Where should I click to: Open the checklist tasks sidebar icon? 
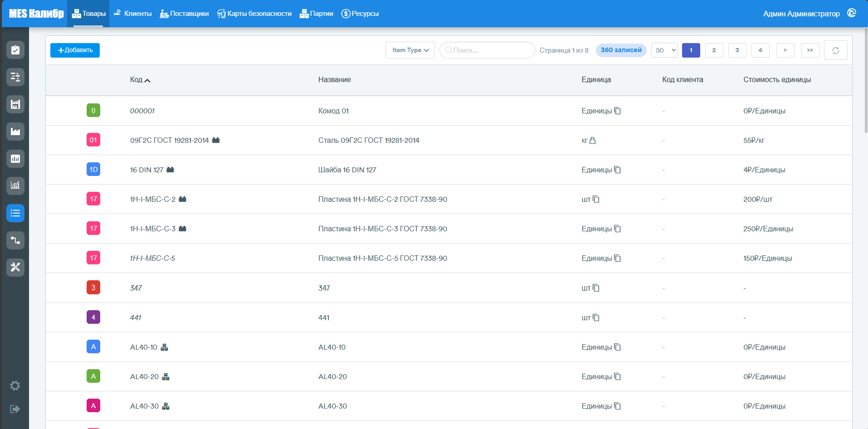click(x=15, y=50)
